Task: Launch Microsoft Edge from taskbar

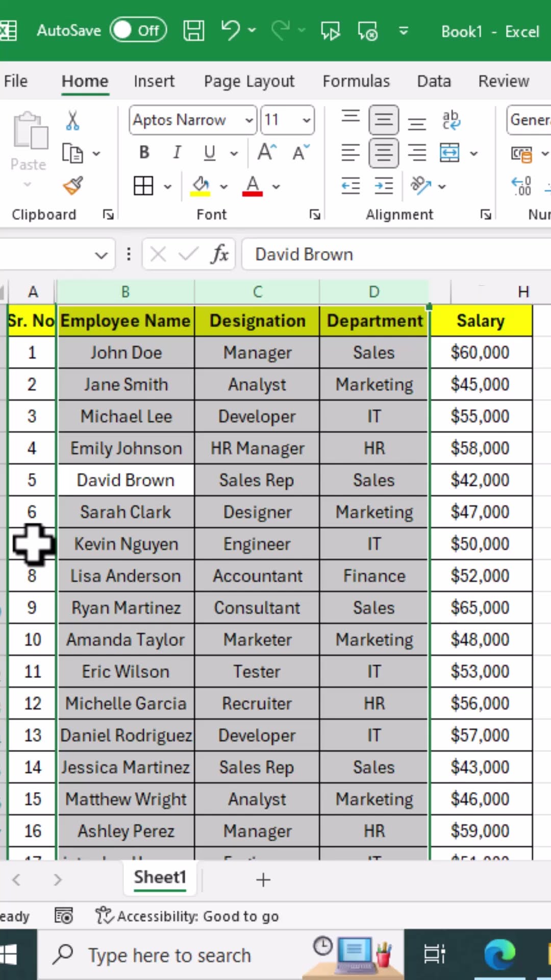Action: point(499,954)
